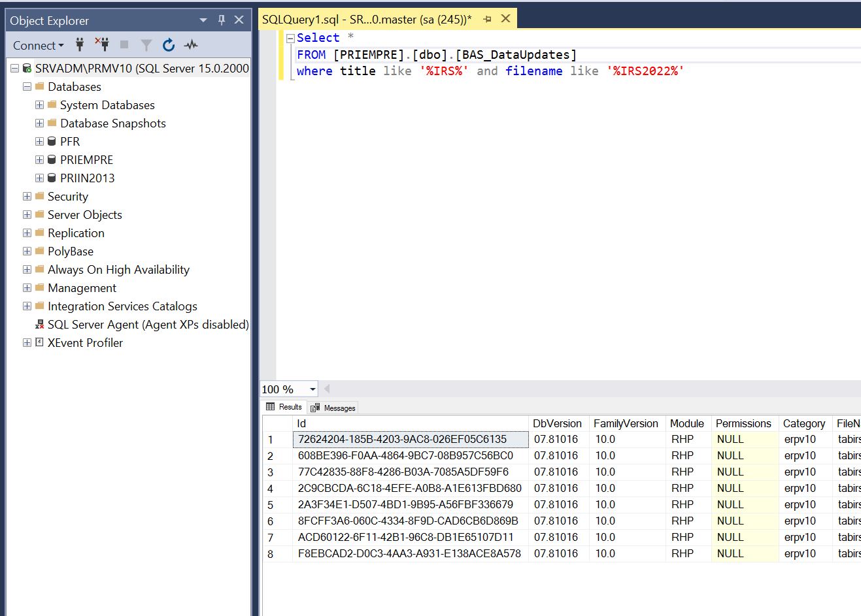Image resolution: width=861 pixels, height=616 pixels.
Task: Switch to the Messages tab
Action: pos(333,408)
